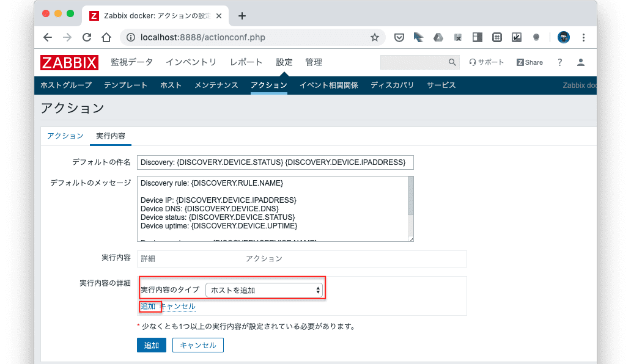Open Chrome three-dot menu

click(583, 37)
